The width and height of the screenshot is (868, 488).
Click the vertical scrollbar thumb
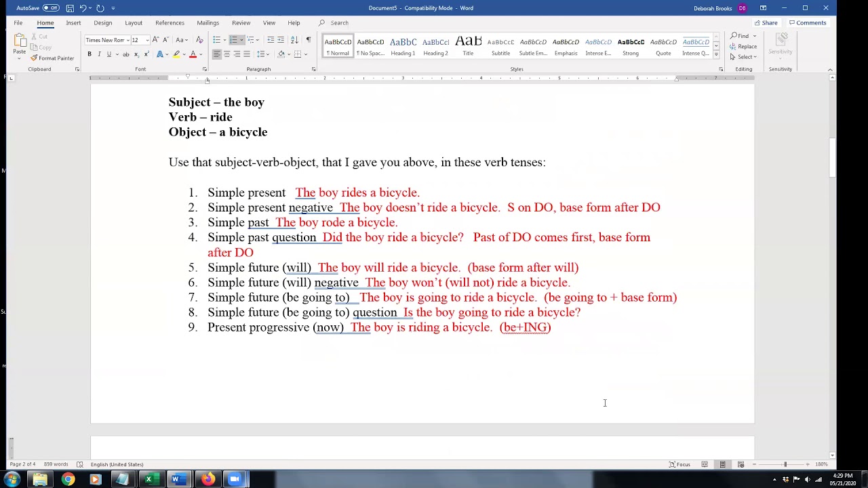coord(832,157)
